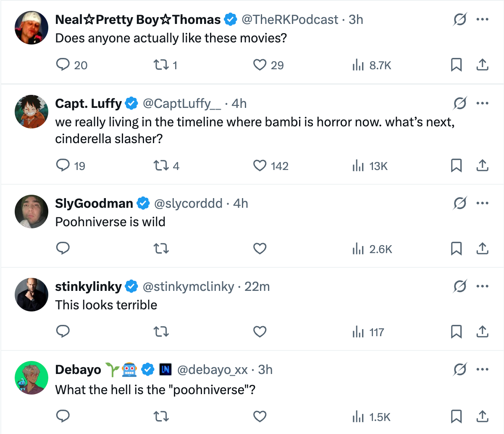Open more options on SlyGoodman's post
Screen dimensions: 504x434
(x=482, y=203)
